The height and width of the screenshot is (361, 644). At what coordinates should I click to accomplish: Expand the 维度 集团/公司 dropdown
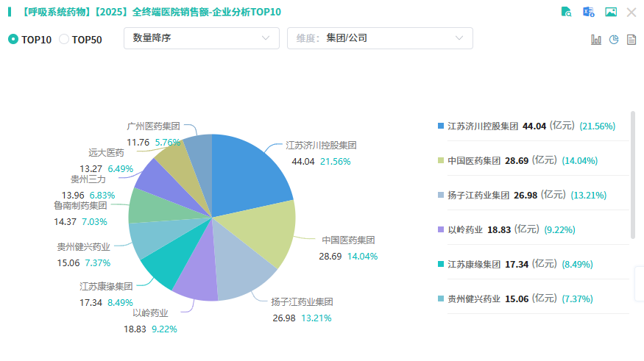point(379,38)
